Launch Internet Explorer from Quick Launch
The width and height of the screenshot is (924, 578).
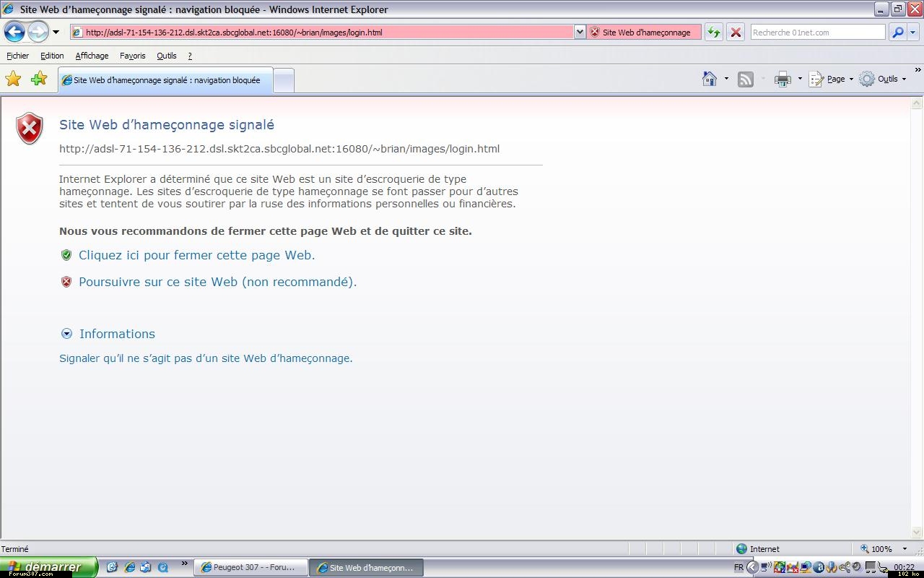pyautogui.click(x=130, y=568)
